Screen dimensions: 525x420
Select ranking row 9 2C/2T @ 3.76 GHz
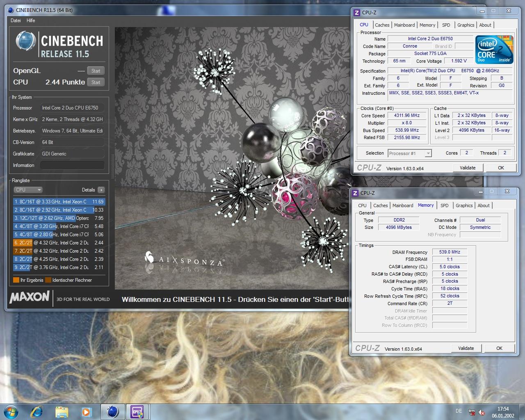pos(59,267)
